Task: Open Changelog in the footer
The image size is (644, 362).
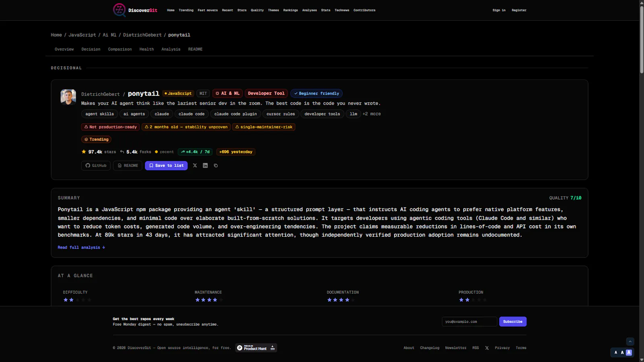Action: 429,348
